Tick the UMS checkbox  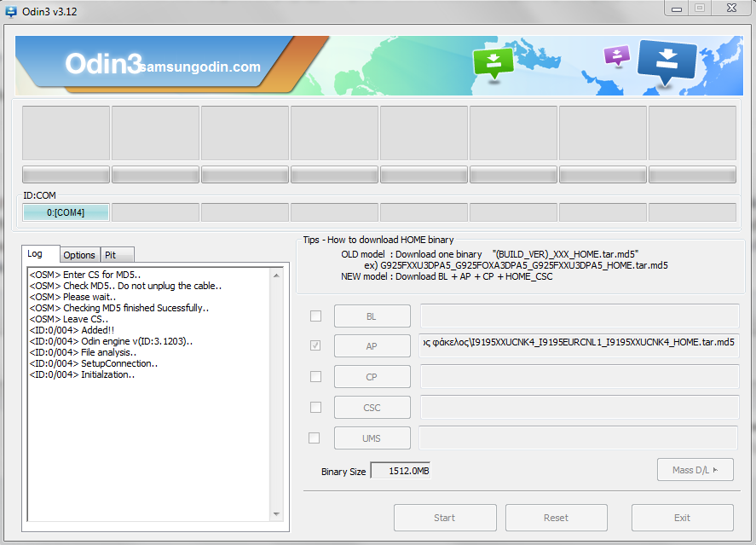[x=314, y=438]
